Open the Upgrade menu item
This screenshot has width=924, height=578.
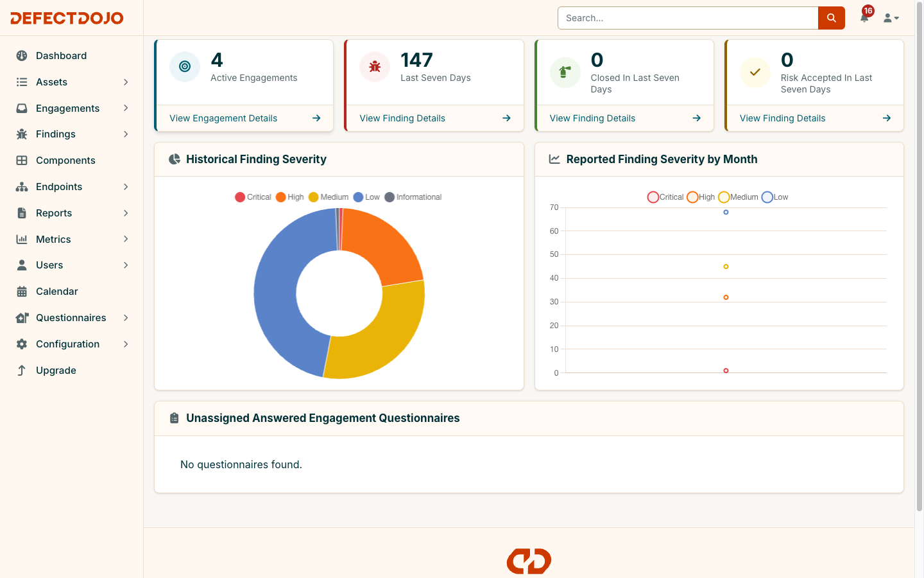click(72, 371)
